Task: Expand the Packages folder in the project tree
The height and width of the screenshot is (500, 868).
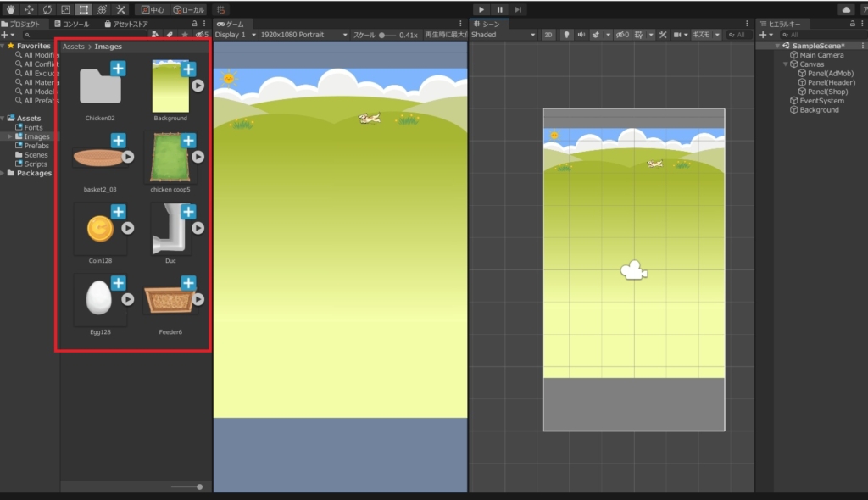Action: coord(3,173)
